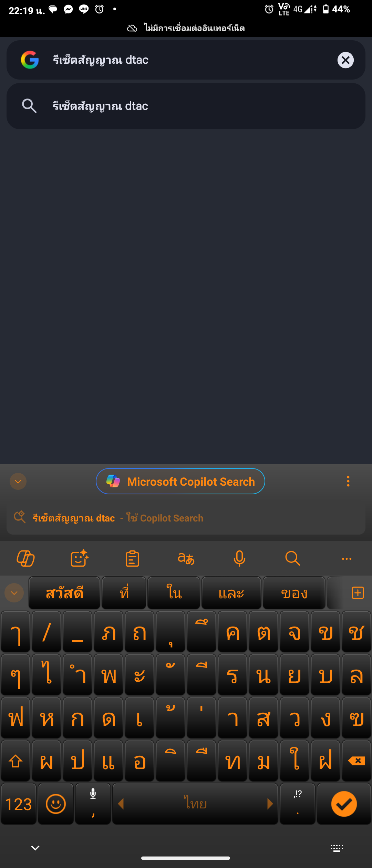
Task: Open the translator icon in the keyboard toolbar
Action: click(x=186, y=558)
